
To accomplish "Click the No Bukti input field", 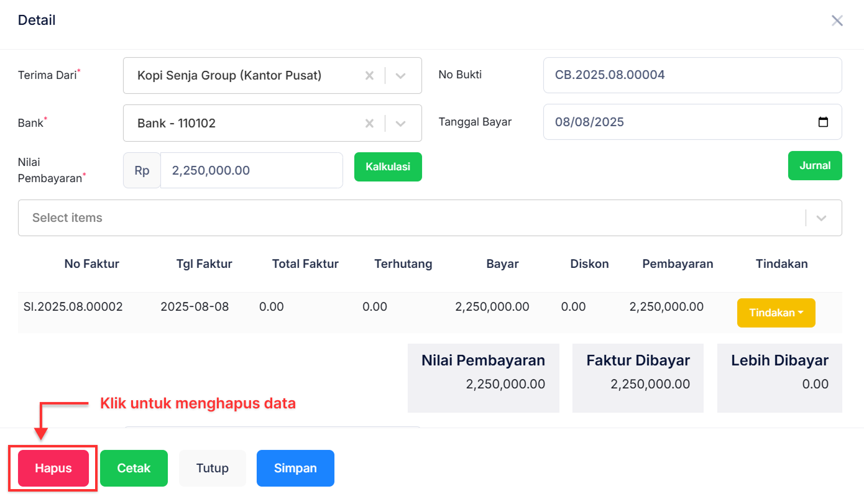I will (x=692, y=75).
